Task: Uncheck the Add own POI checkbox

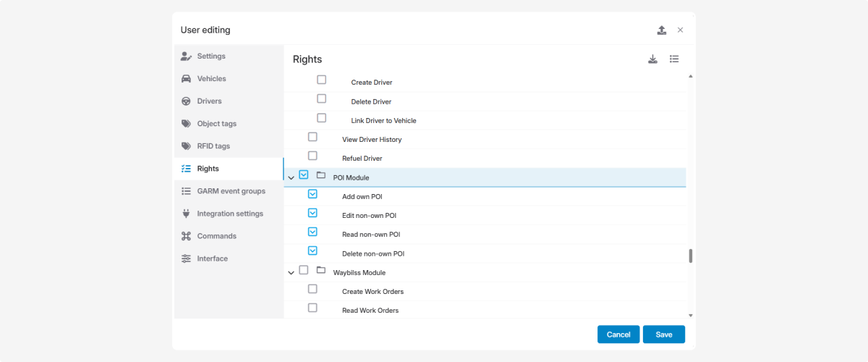Action: pyautogui.click(x=312, y=194)
